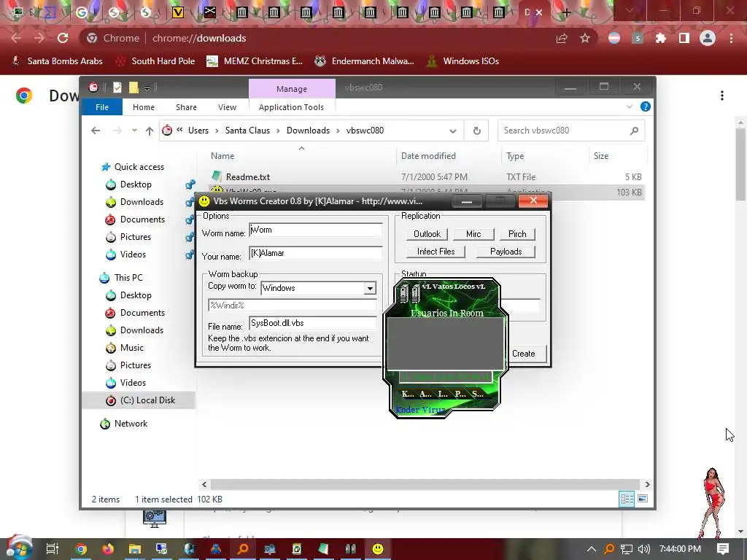Open the Share ribbon tab
This screenshot has width=747, height=560.
(x=186, y=107)
